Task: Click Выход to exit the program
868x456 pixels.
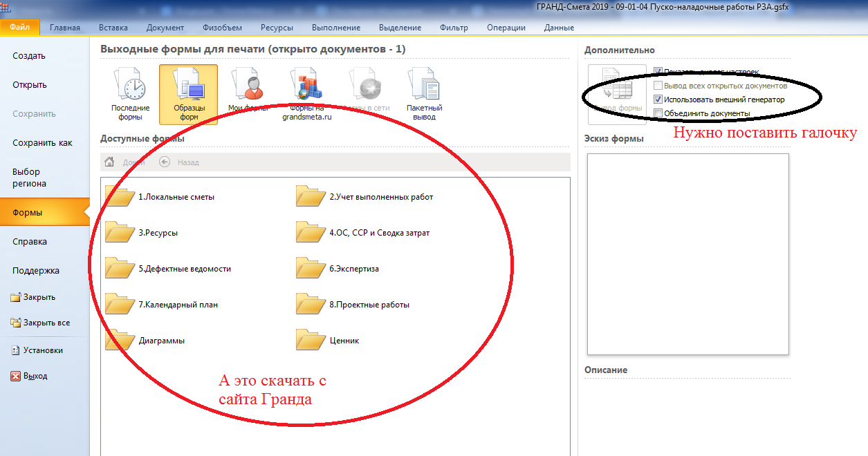Action: tap(29, 376)
